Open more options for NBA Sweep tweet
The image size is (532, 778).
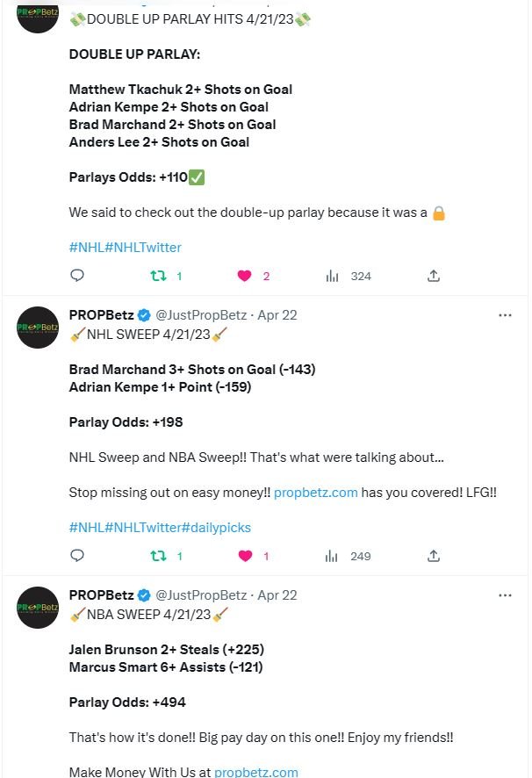point(505,595)
